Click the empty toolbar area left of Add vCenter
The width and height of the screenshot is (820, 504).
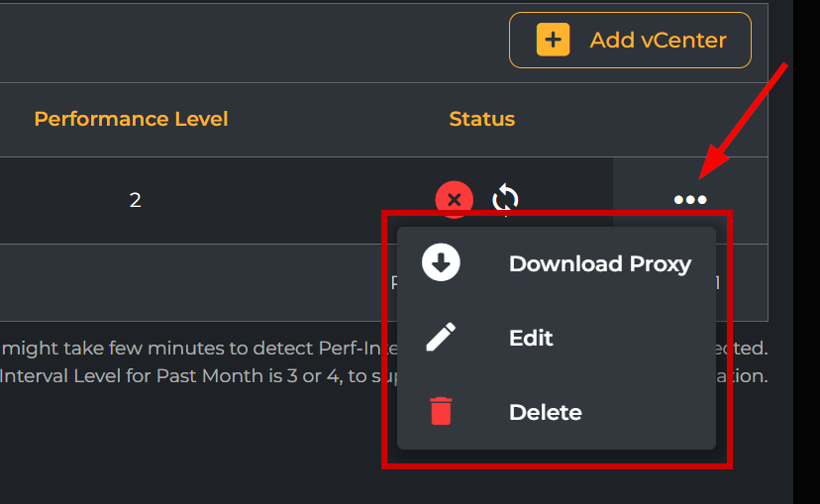pyautogui.click(x=248, y=42)
